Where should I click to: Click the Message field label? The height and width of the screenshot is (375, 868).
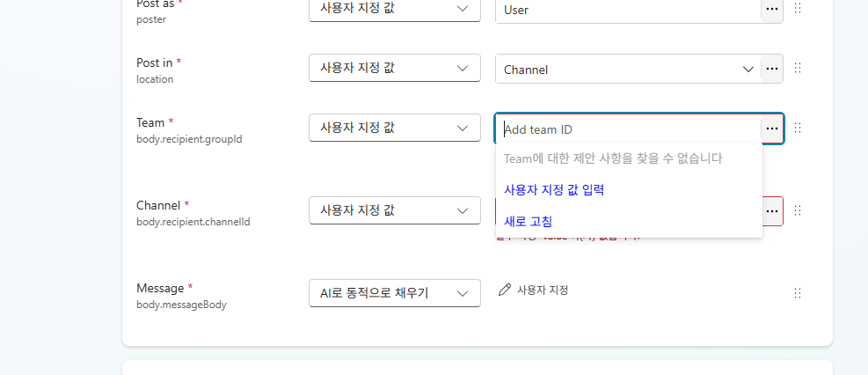pos(160,288)
